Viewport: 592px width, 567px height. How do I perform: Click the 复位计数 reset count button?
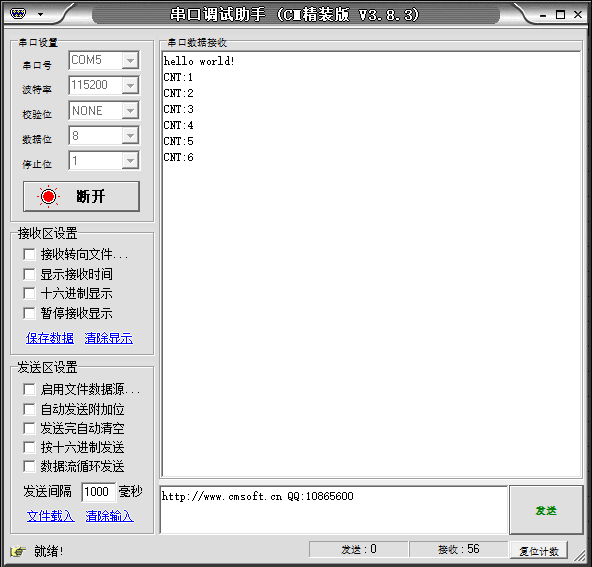tap(539, 551)
